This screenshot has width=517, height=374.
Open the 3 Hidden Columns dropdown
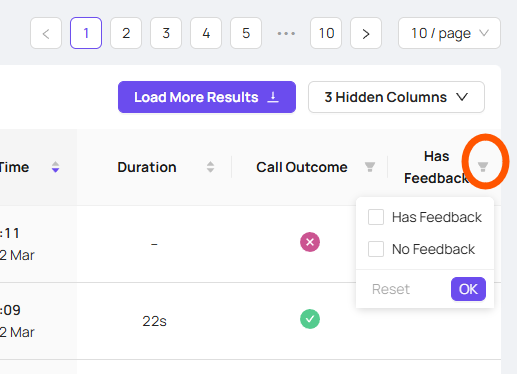pyautogui.click(x=396, y=97)
